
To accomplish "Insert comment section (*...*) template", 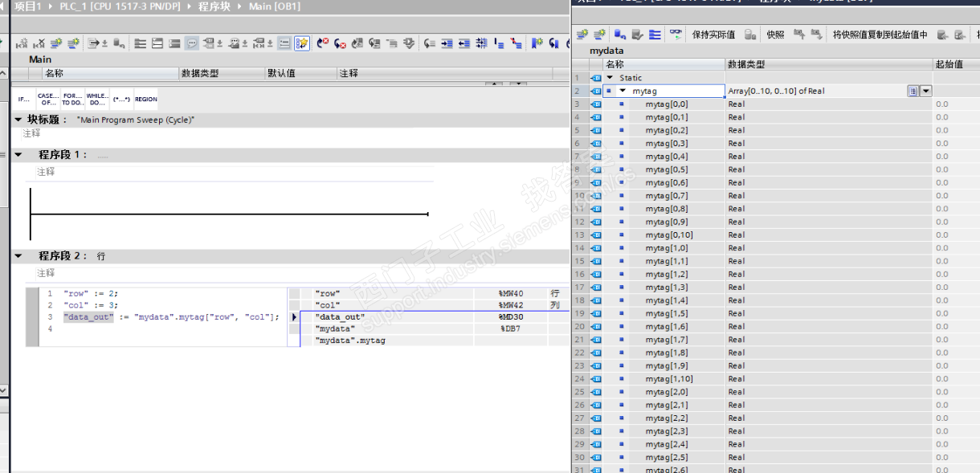I will click(121, 100).
